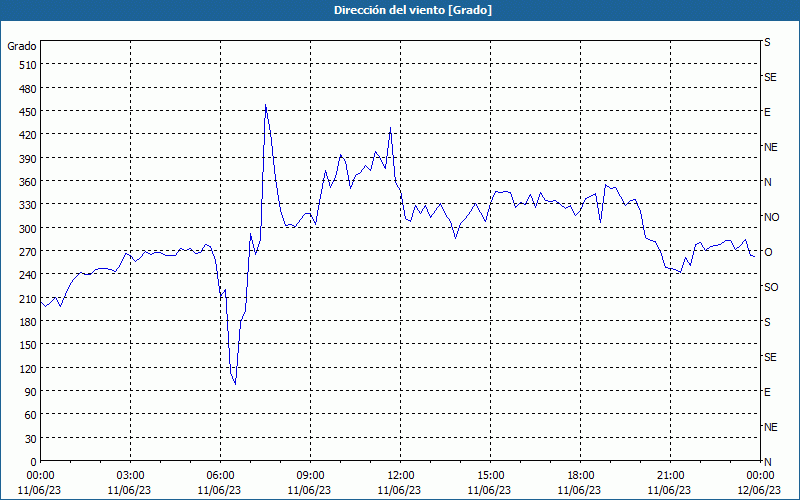Select the 480 value on the y-axis
The image size is (800, 500).
(x=28, y=88)
